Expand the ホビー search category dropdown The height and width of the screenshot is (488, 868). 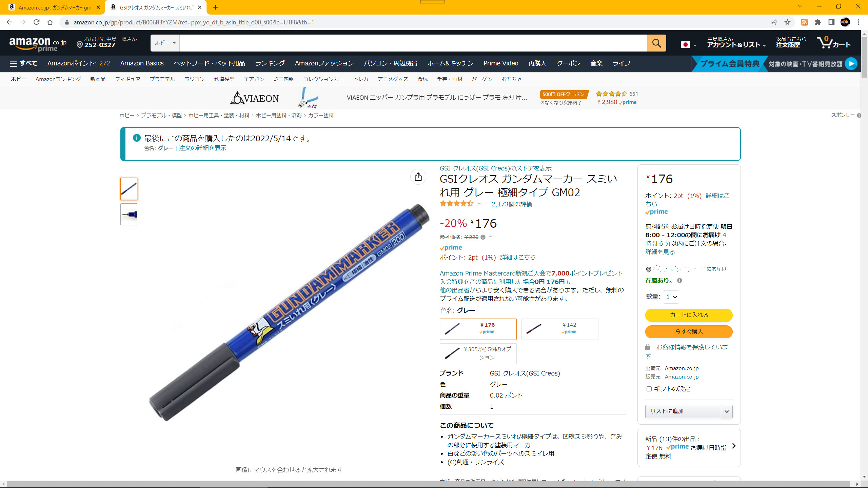click(165, 43)
